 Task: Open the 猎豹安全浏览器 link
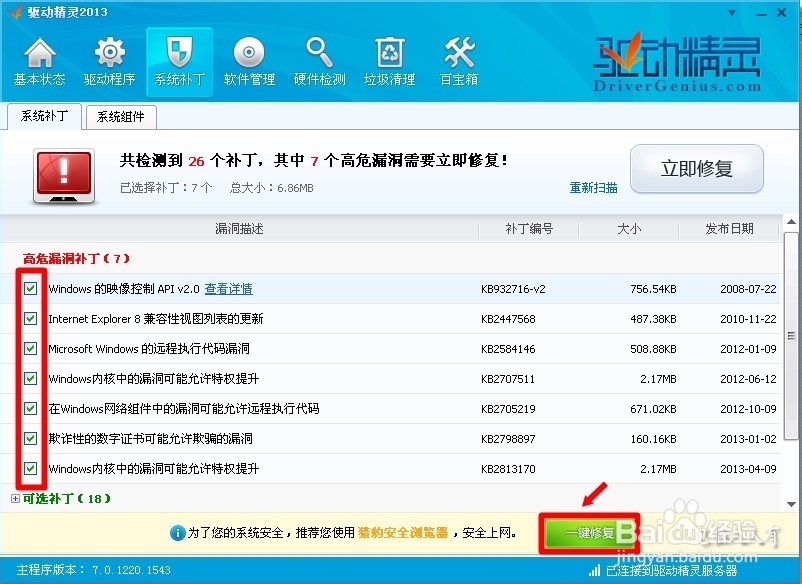tap(403, 533)
